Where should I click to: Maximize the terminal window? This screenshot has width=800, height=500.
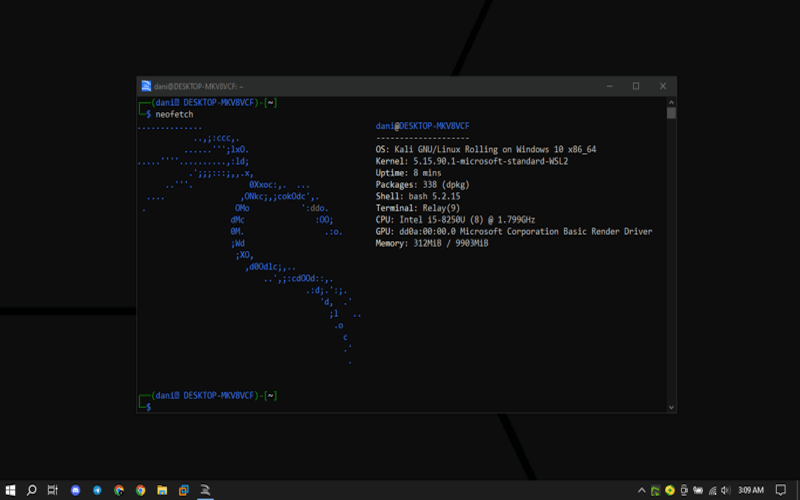click(636, 86)
